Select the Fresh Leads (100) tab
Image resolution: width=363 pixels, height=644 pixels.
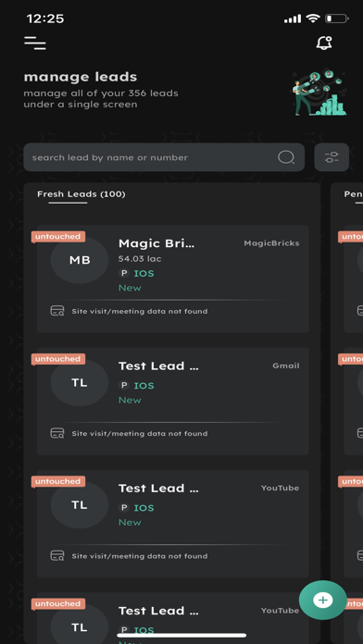[81, 194]
